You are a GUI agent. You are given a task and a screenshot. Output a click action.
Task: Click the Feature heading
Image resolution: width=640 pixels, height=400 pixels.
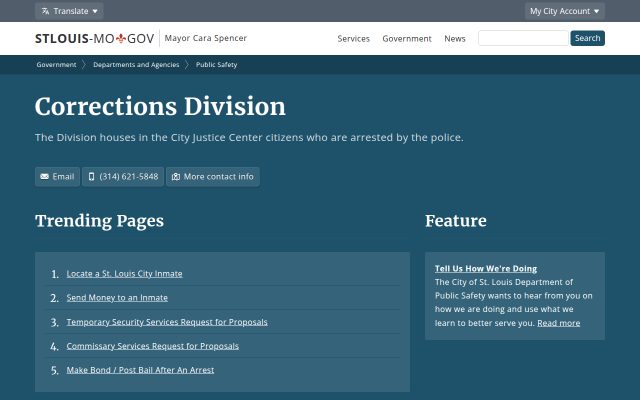click(x=456, y=221)
